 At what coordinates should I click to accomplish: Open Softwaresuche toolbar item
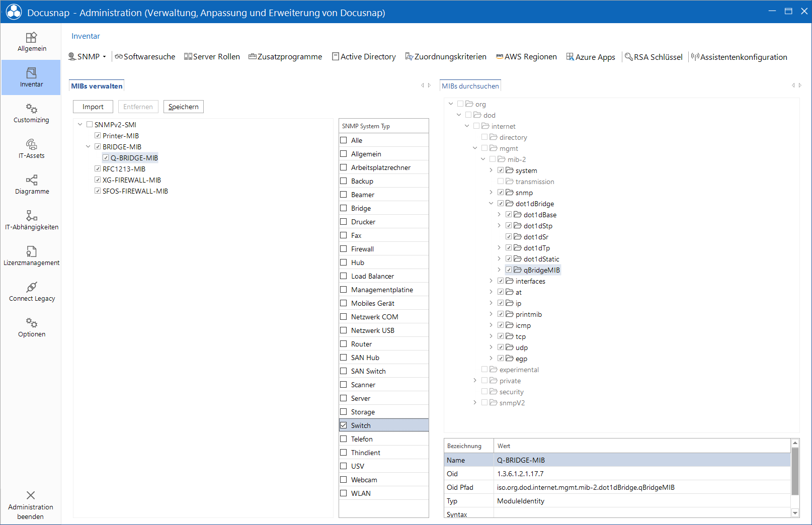(x=145, y=57)
